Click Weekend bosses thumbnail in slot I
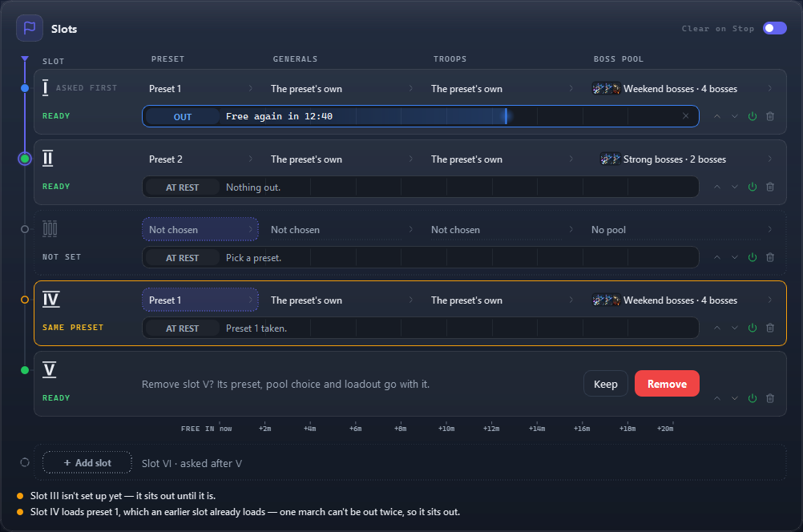 coord(607,89)
